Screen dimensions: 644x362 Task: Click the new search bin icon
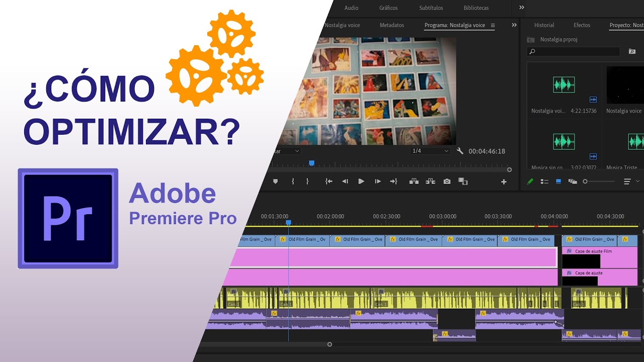tap(632, 51)
